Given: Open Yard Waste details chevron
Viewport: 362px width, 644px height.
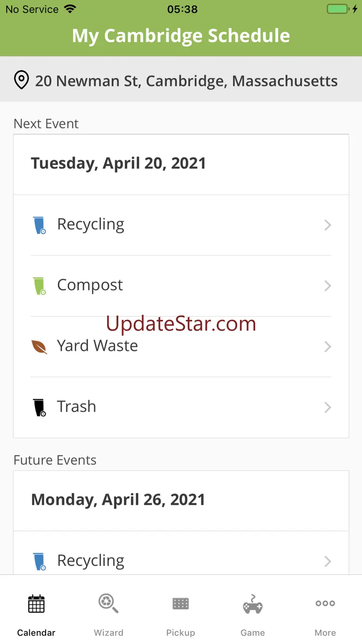Looking at the screenshot, I should pos(328,347).
